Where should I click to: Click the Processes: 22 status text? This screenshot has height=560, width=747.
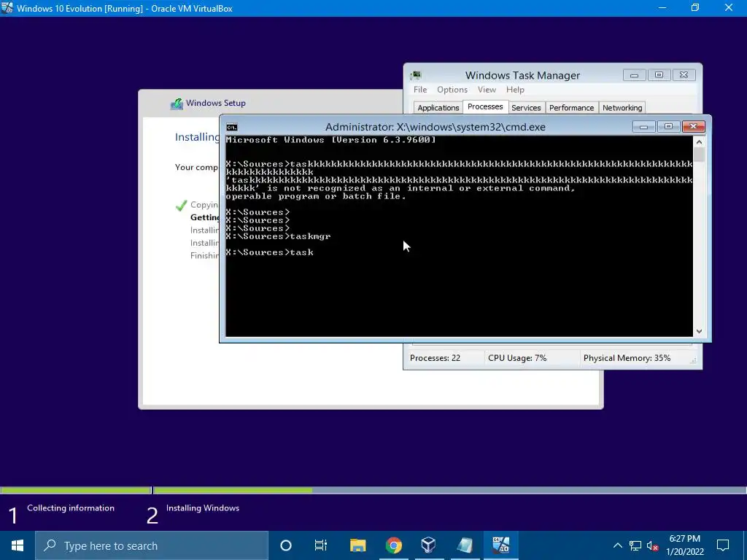[435, 358]
